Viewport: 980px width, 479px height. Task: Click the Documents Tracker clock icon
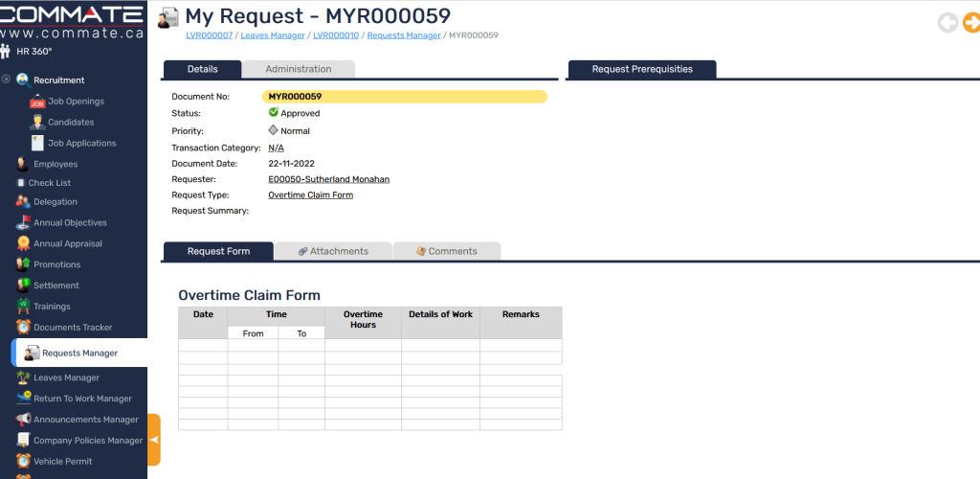point(23,327)
